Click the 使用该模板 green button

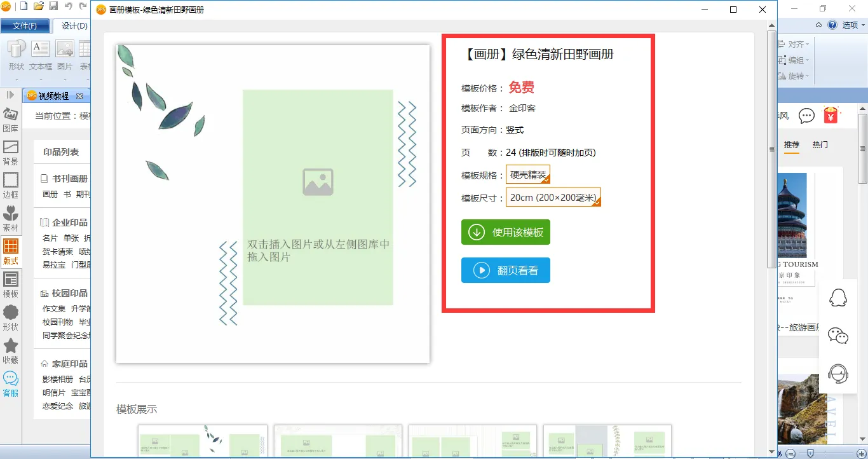click(x=506, y=232)
